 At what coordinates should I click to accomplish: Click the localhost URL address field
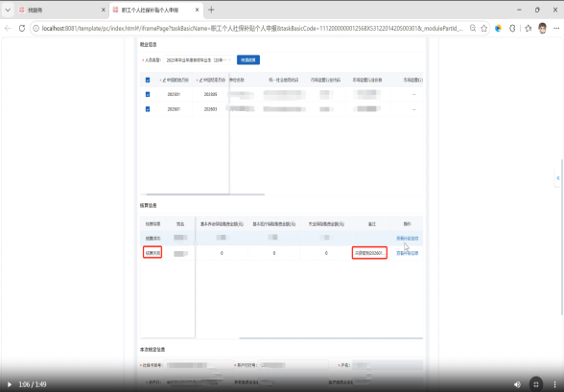[251, 28]
